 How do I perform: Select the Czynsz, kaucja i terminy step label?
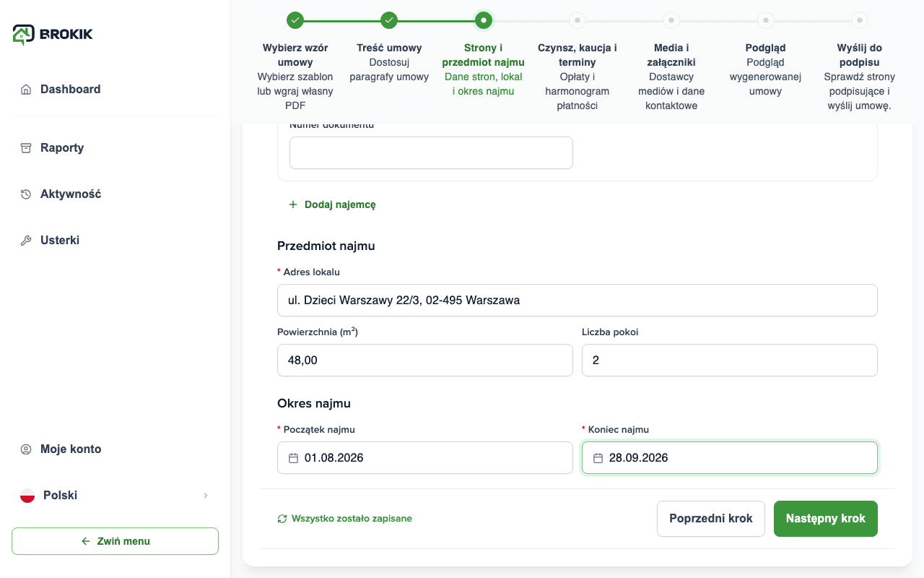click(x=577, y=55)
